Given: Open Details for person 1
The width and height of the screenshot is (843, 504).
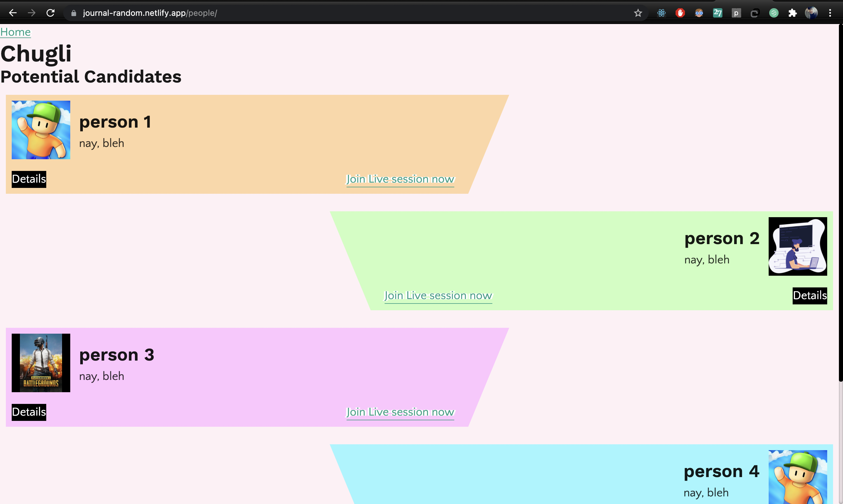Looking at the screenshot, I should coord(29,179).
